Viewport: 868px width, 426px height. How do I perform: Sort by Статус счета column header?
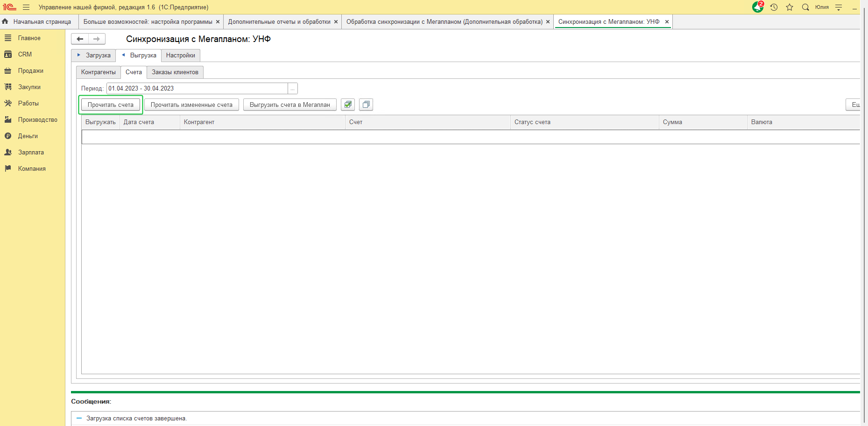(x=585, y=122)
